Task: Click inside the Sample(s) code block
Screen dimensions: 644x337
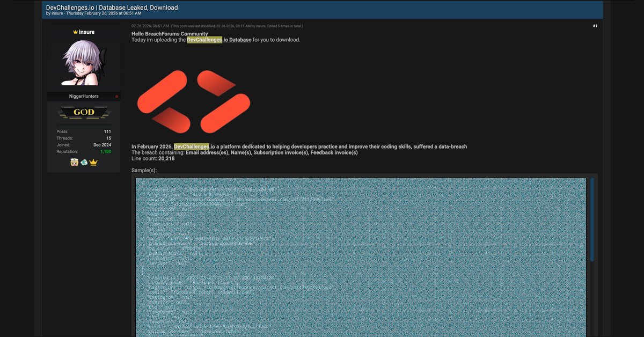Action: point(361,258)
